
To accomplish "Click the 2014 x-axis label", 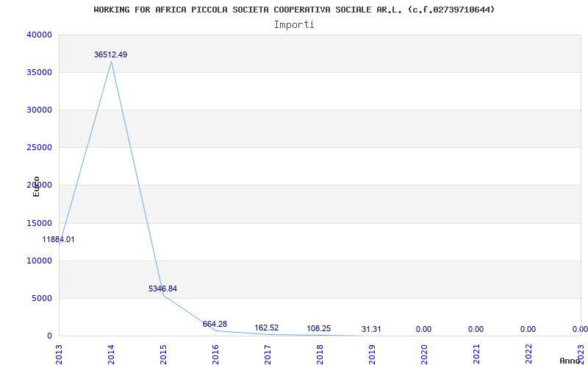I will point(111,355).
